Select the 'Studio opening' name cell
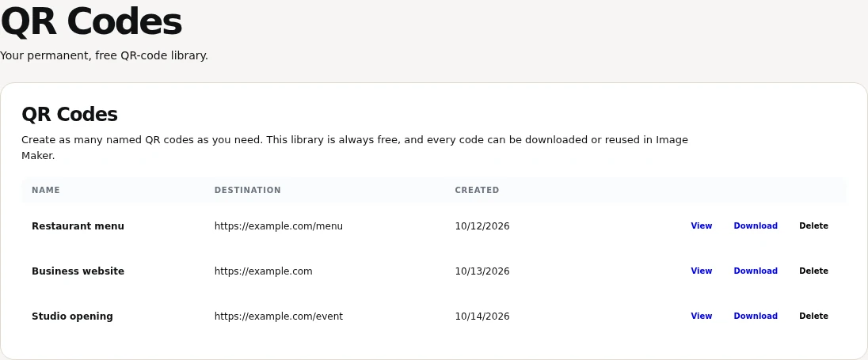Viewport: 868px width, 360px height. point(73,316)
